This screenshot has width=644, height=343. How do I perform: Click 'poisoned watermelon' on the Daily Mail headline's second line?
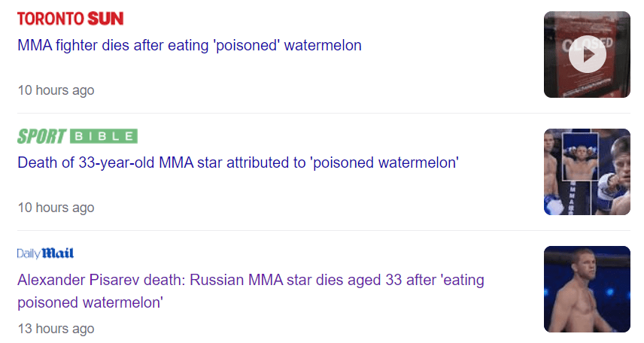tap(90, 302)
